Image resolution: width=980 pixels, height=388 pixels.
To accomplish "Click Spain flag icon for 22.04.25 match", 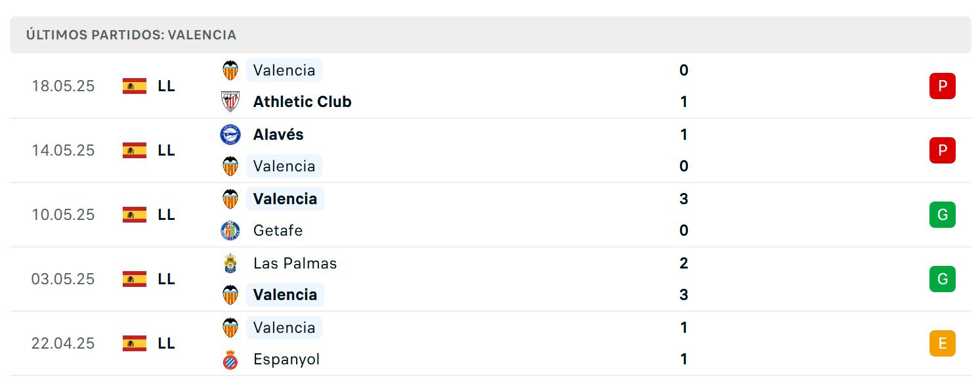I will (x=135, y=343).
